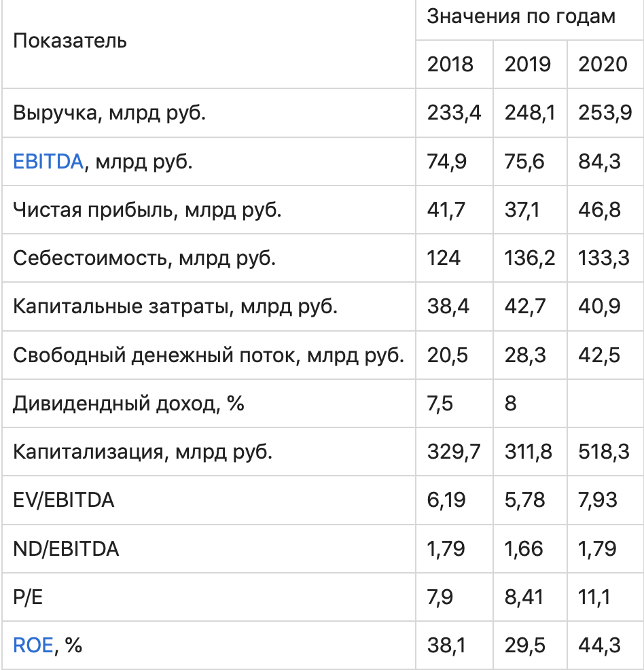
Task: Select ROE 2018 value 38,1
Action: (446, 644)
